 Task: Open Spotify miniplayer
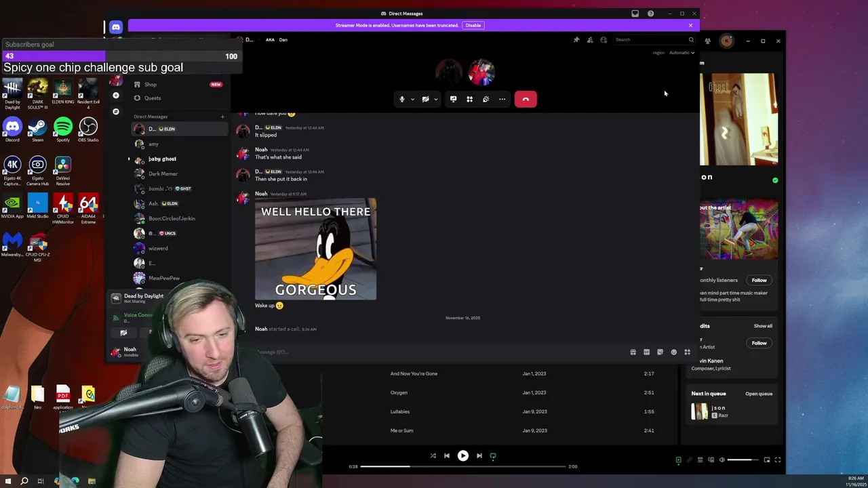(767, 460)
